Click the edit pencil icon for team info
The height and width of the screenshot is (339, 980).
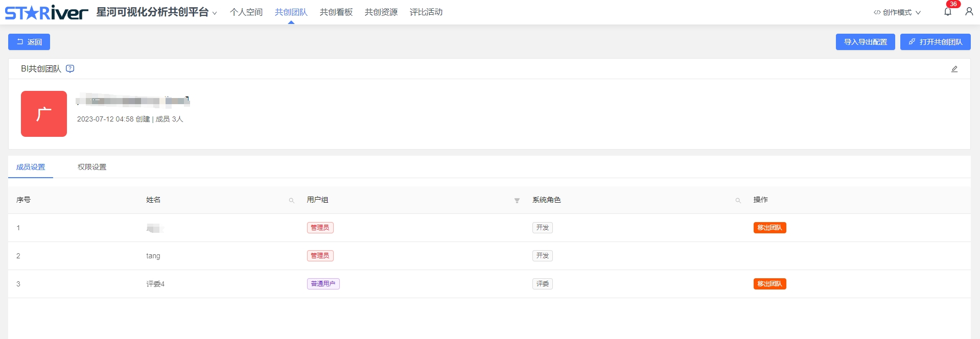pyautogui.click(x=954, y=69)
